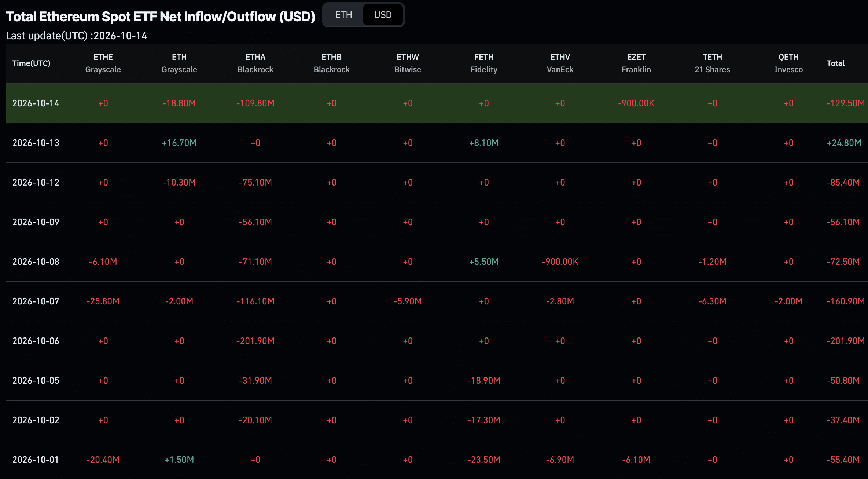Click the +5.50M Fidelity value
868x479 pixels.
(484, 262)
